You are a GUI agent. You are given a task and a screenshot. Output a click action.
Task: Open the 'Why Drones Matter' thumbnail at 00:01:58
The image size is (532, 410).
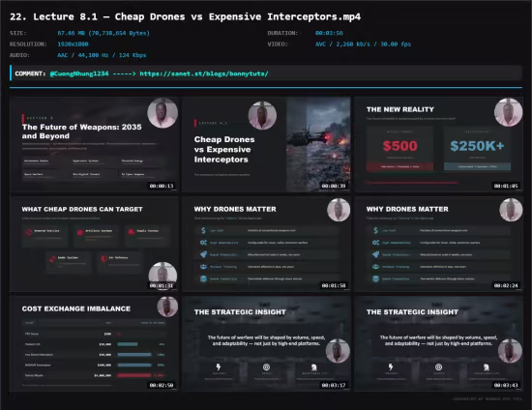click(x=266, y=245)
